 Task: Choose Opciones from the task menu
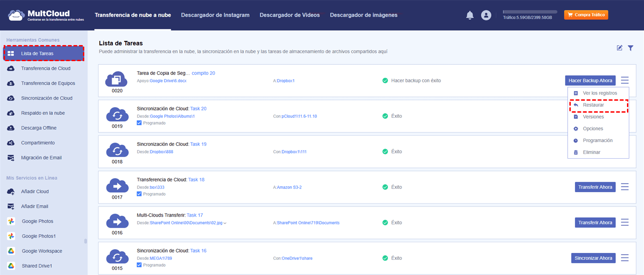point(598,129)
